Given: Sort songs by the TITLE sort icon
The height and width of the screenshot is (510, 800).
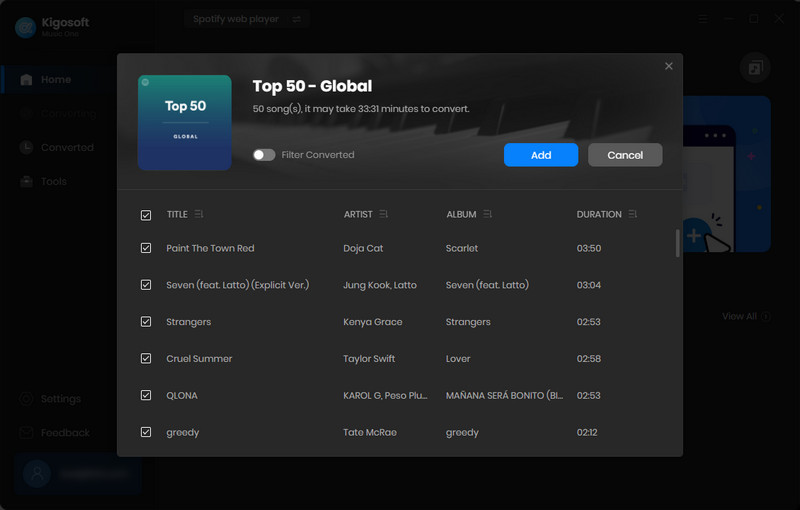Looking at the screenshot, I should [x=199, y=214].
